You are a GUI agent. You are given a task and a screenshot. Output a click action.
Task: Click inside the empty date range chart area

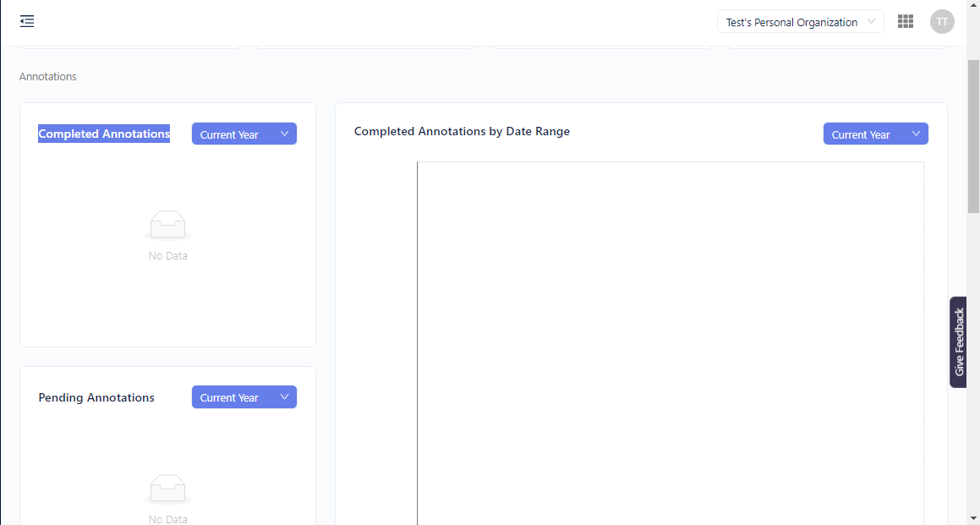[668, 338]
